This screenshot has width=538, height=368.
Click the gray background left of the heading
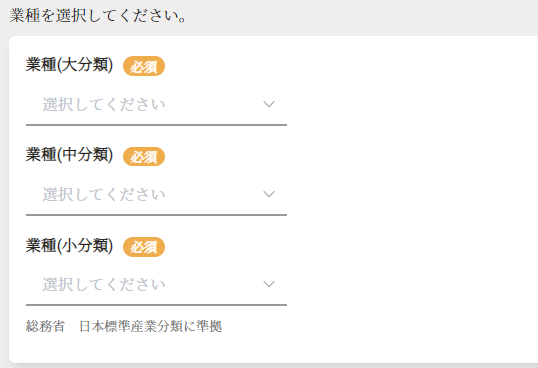click(x=4, y=16)
